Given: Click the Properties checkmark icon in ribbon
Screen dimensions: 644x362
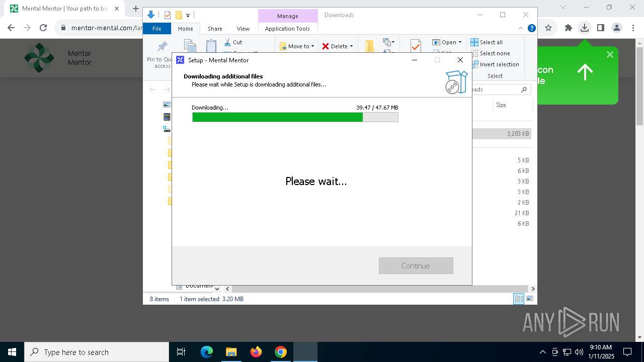Looking at the screenshot, I should [416, 46].
